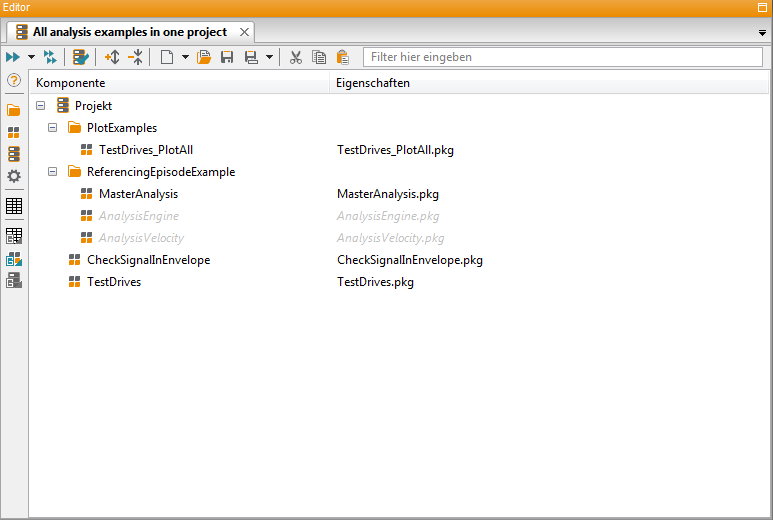Click the TestDrives.pkg property cell
The height and width of the screenshot is (520, 773).
tap(375, 282)
